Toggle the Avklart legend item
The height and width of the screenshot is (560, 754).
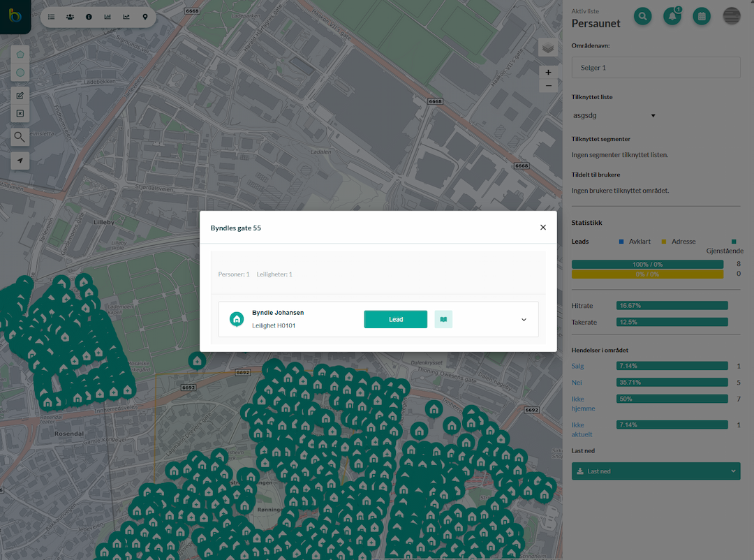635,242
